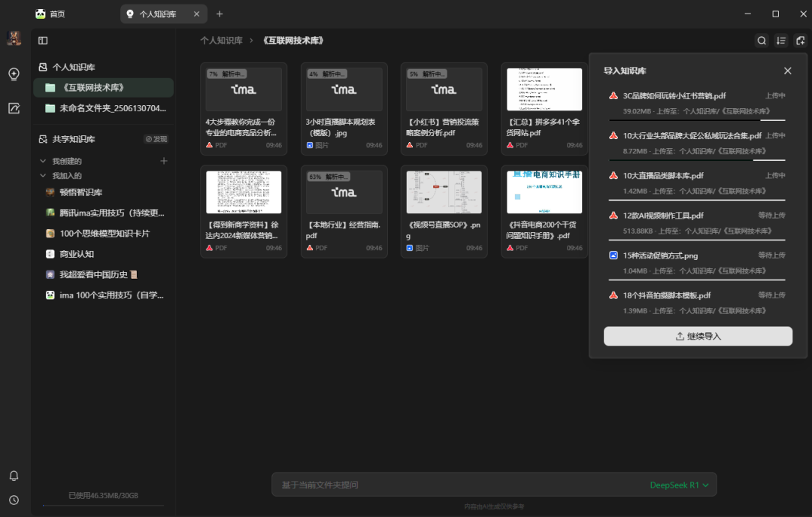
Task: Click the import files icon at top right
Action: [x=801, y=41]
